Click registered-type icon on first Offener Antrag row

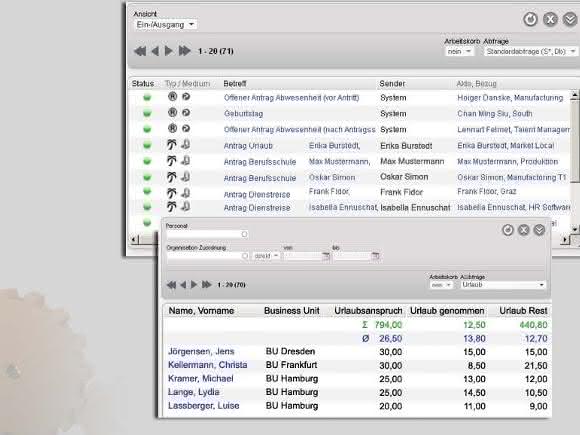coord(172,97)
